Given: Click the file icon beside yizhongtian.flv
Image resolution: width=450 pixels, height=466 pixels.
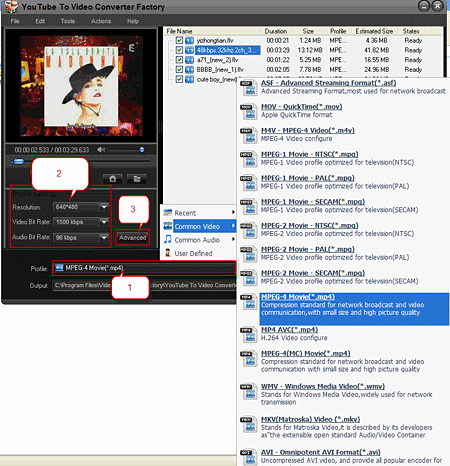Looking at the screenshot, I should (189, 40).
